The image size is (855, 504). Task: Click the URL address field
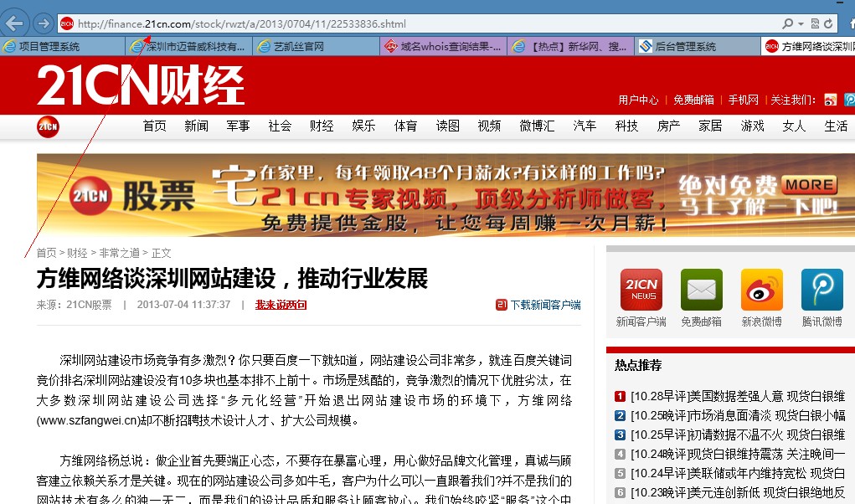(419, 23)
